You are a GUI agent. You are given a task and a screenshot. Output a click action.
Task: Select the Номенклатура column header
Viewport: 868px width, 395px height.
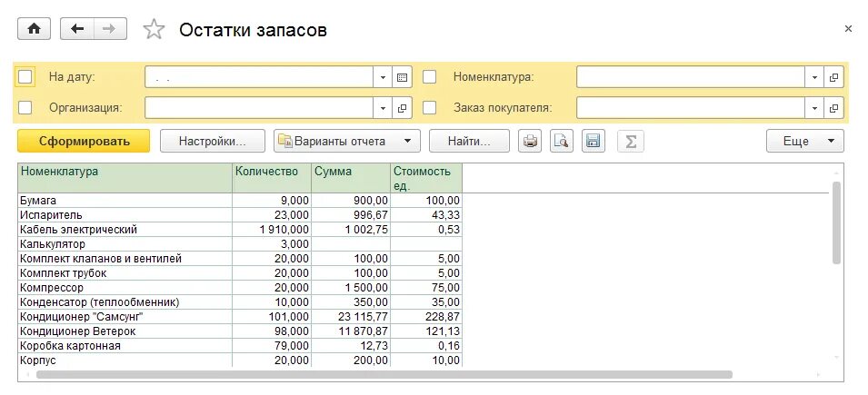coord(125,178)
